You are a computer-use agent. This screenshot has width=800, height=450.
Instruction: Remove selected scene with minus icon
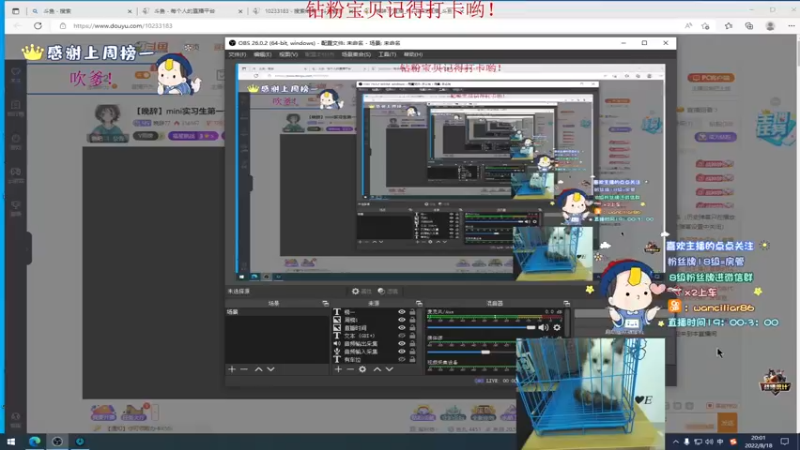pos(244,369)
